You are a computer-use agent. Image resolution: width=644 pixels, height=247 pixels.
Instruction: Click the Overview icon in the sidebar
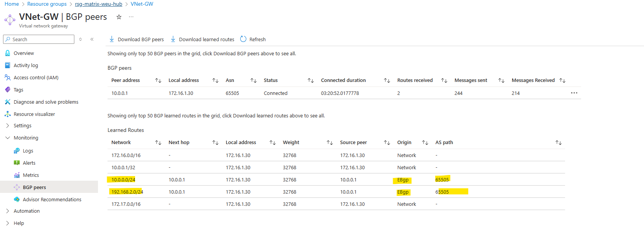8,53
